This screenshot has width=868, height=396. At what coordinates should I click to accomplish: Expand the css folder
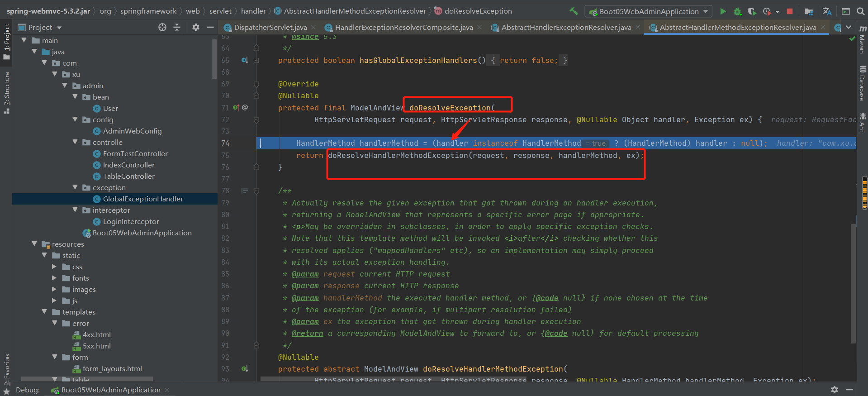pyautogui.click(x=54, y=267)
